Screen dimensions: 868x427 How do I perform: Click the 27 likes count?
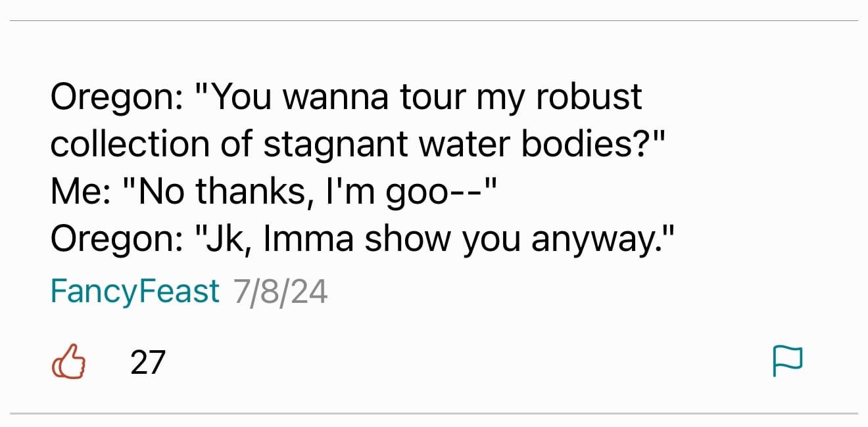coord(147,362)
